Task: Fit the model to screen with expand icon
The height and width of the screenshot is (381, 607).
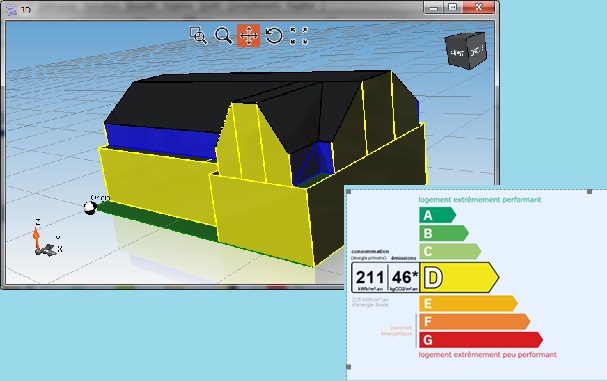Action: point(299,36)
